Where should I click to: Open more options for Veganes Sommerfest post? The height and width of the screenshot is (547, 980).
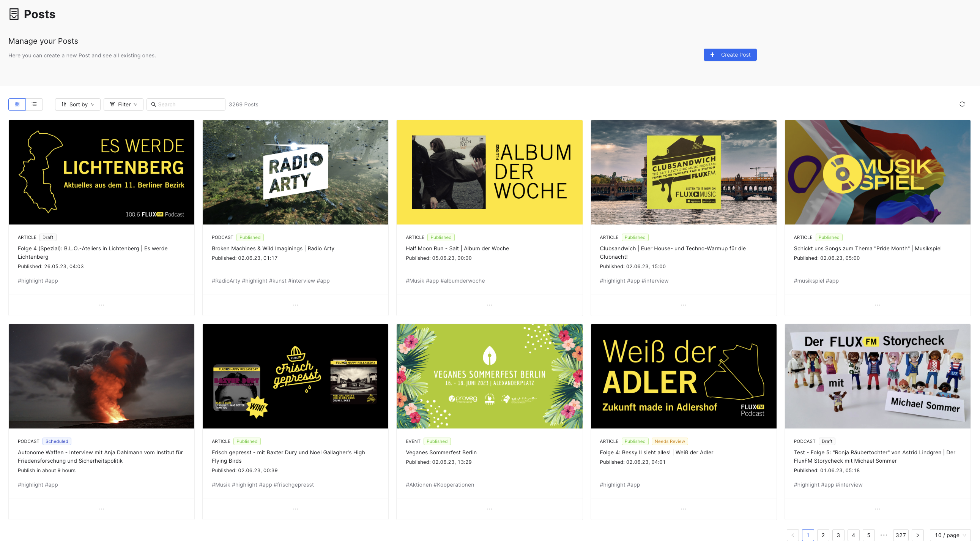coord(490,509)
